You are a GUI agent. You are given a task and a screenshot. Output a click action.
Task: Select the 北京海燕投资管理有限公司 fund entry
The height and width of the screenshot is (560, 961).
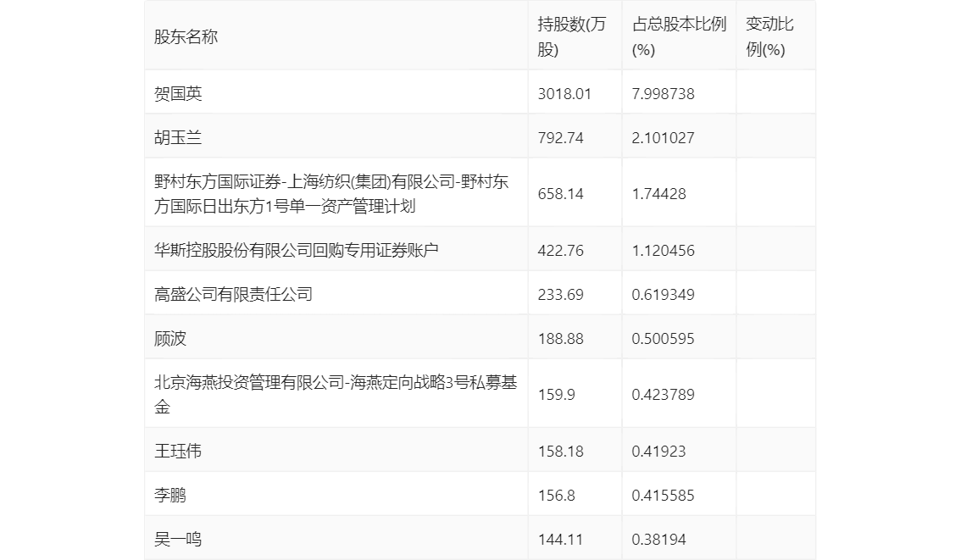[336, 395]
